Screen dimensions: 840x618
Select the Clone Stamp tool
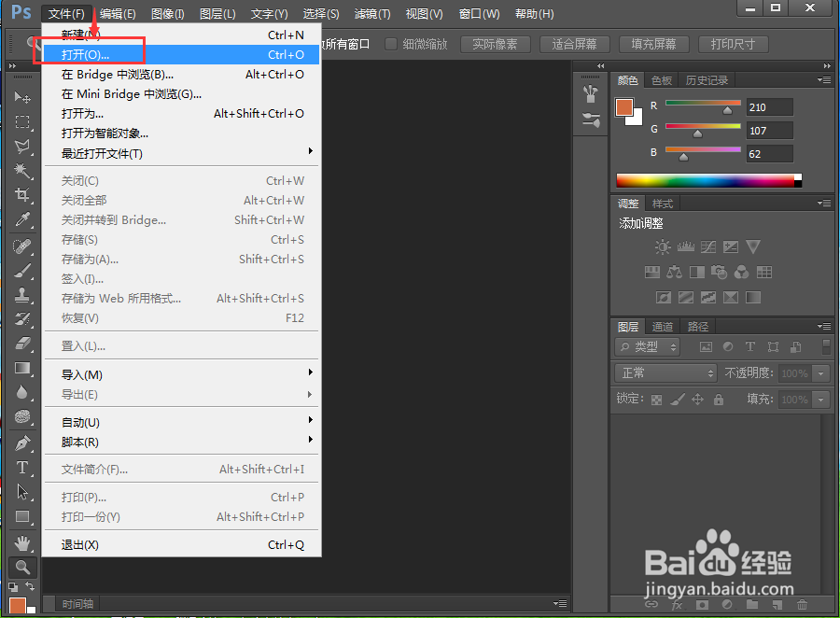(x=22, y=295)
